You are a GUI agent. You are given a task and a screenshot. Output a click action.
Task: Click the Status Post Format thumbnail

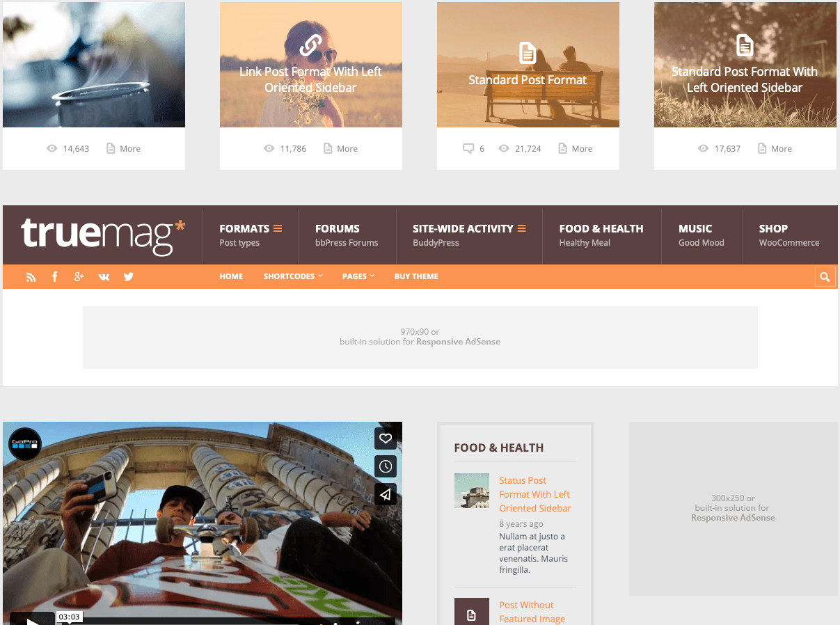pos(472,491)
